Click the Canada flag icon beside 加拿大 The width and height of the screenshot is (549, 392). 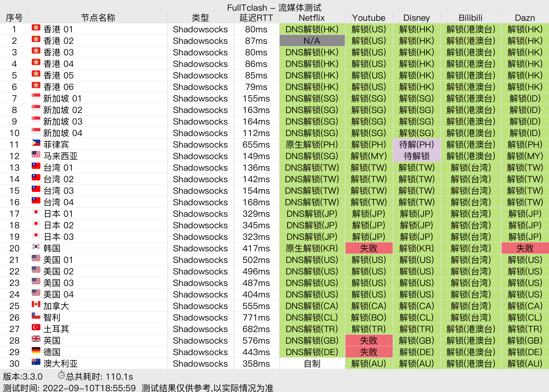[x=36, y=304]
